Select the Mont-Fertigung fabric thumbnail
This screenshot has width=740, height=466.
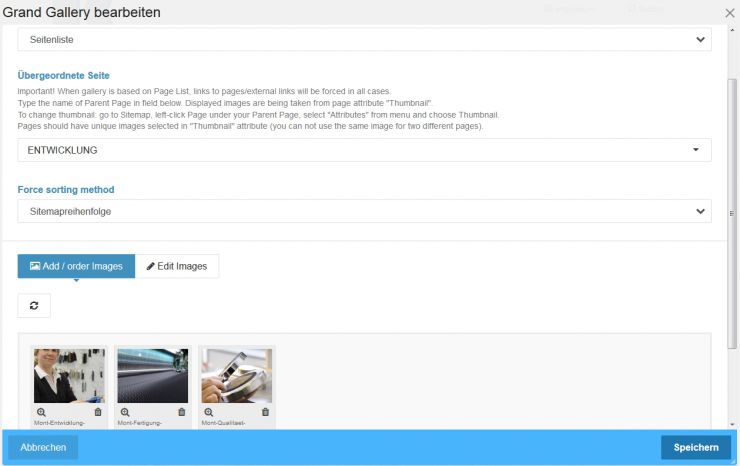(x=153, y=376)
